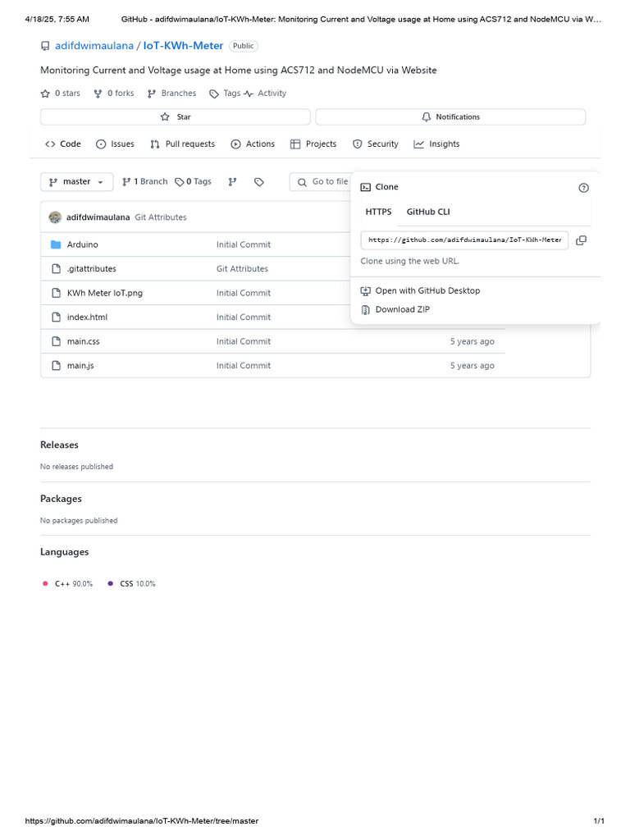The height and width of the screenshot is (840, 630).
Task: Open the adifdwimaulana owner link
Action: click(94, 46)
